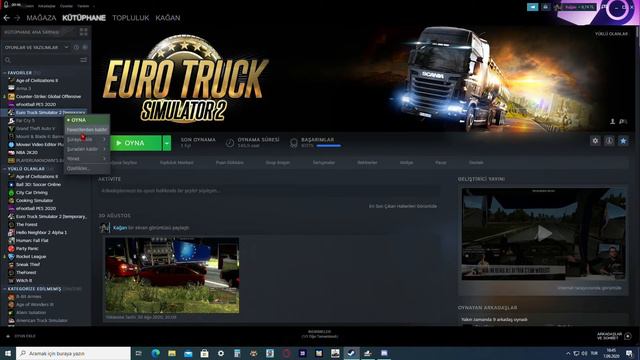The width and height of the screenshot is (640, 360).
Task: Toggle the ready-to-play filter icon
Action: [84, 47]
